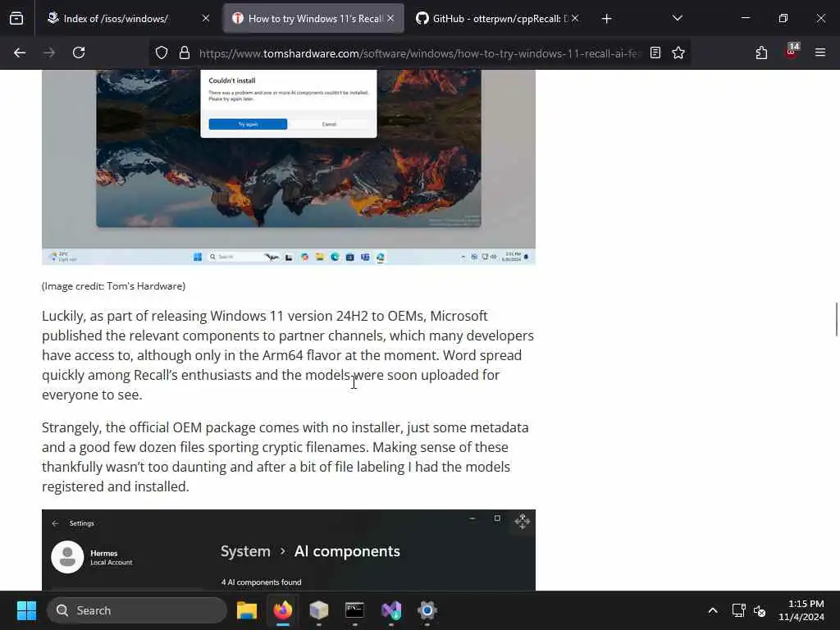Click the System AI components screenshot
This screenshot has height=630, width=840.
[x=288, y=550]
